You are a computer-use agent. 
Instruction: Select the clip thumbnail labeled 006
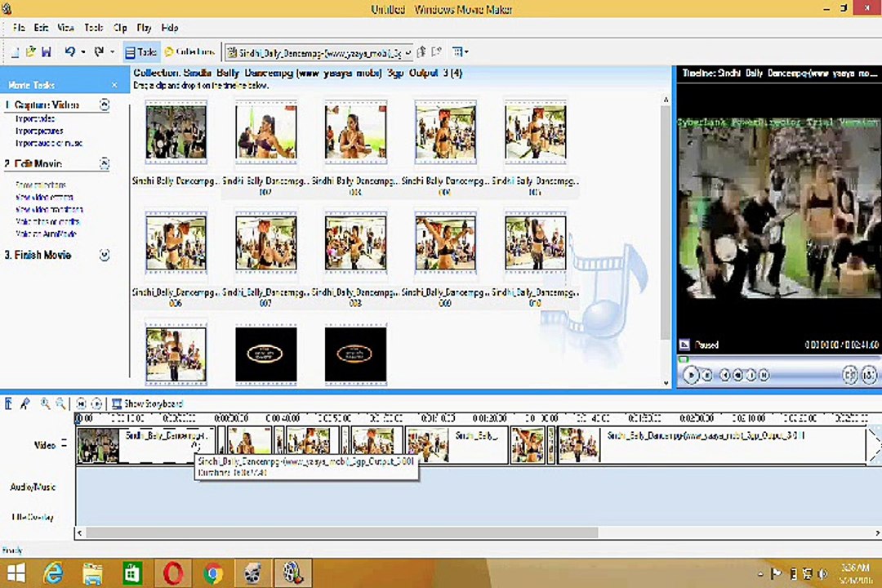(x=176, y=243)
